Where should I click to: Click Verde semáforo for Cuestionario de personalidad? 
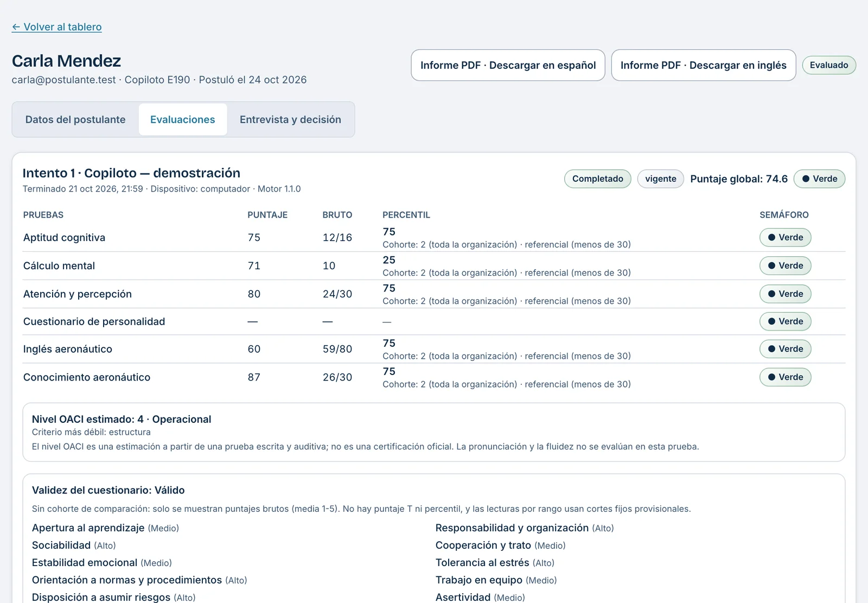786,321
